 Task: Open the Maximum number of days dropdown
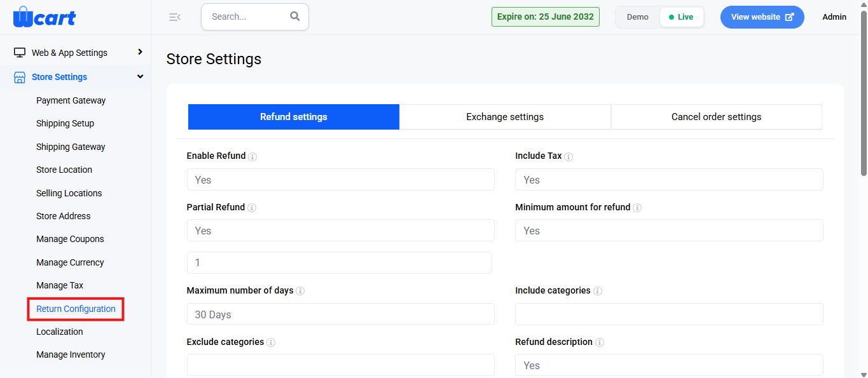[x=340, y=314]
